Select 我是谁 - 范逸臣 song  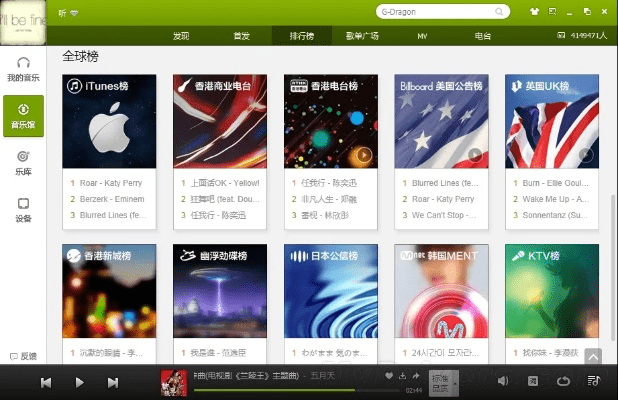tap(218, 353)
